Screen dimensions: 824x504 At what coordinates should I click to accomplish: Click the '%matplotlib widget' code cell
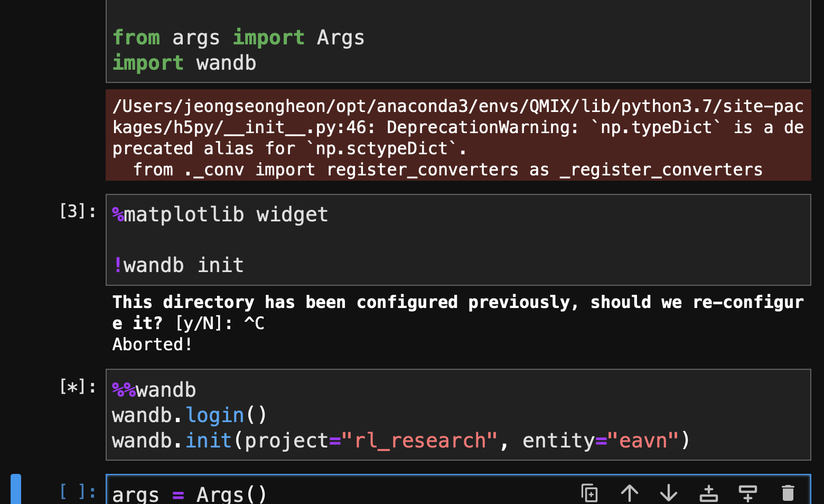pyautogui.click(x=458, y=240)
